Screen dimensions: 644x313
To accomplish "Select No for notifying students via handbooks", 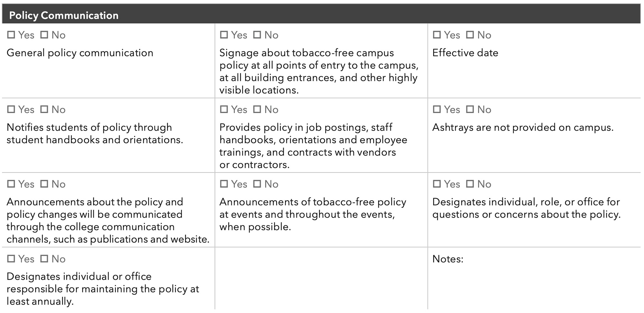I will [44, 109].
